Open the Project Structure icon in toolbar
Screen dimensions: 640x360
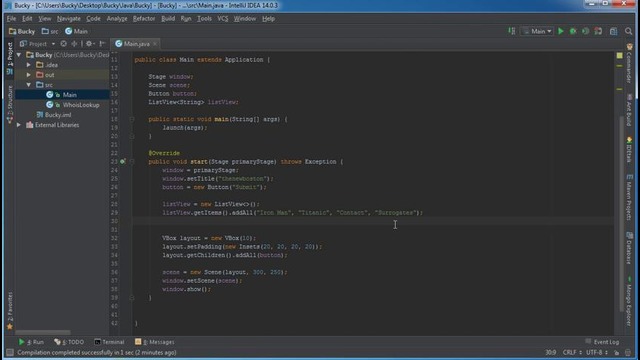click(613, 31)
